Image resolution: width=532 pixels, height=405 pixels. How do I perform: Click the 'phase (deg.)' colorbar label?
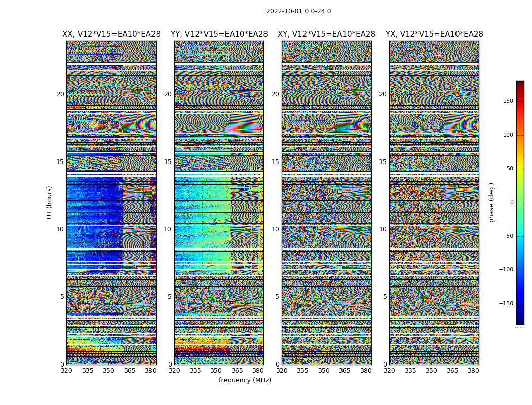(x=491, y=202)
